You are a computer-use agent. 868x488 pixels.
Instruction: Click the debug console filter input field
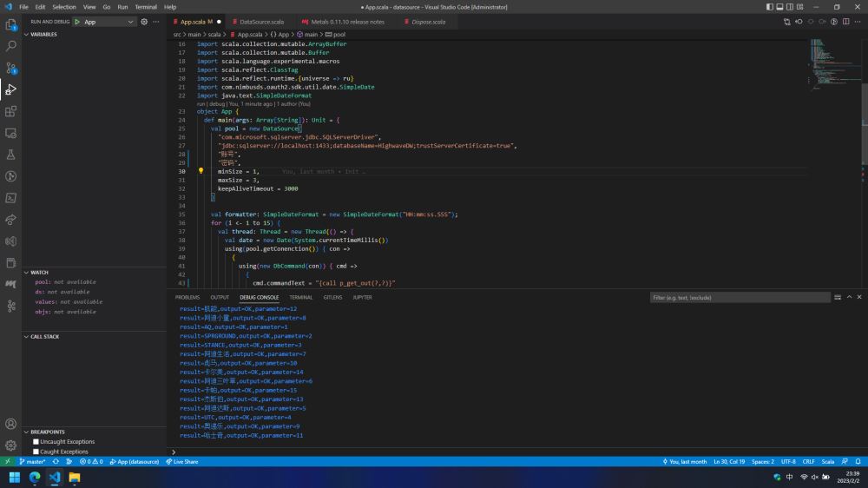[738, 298]
